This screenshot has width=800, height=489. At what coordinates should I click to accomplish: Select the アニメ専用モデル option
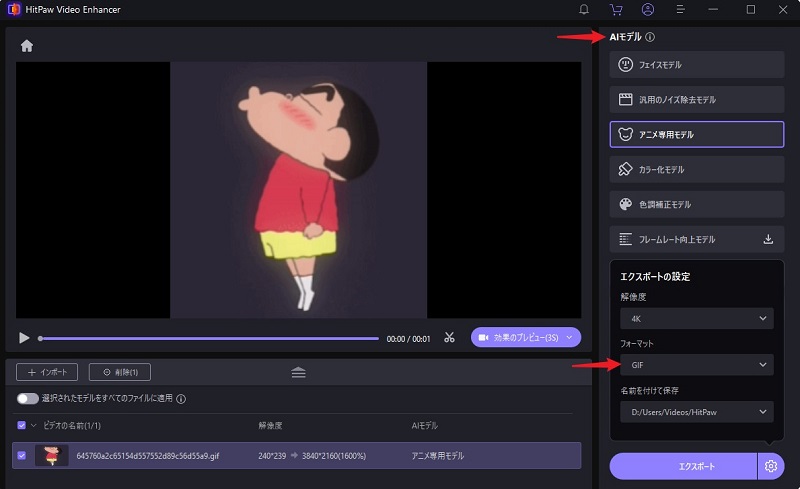click(x=696, y=134)
